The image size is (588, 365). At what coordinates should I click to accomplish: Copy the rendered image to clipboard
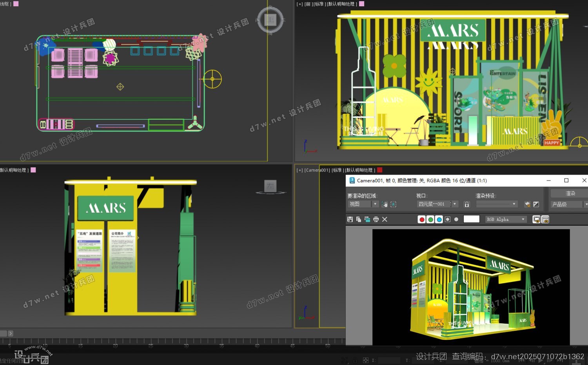359,219
